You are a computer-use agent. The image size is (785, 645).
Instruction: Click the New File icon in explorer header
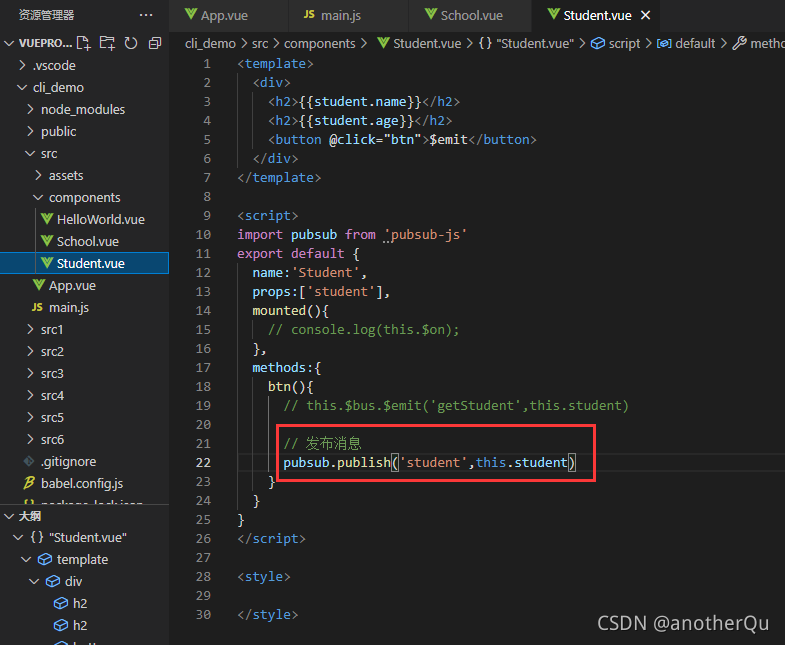[84, 43]
